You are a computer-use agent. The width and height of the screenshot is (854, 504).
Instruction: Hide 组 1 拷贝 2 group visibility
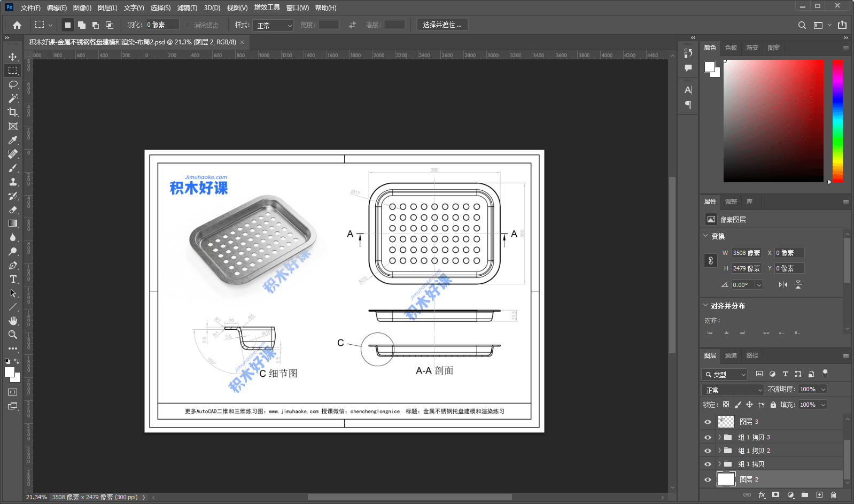click(x=708, y=451)
